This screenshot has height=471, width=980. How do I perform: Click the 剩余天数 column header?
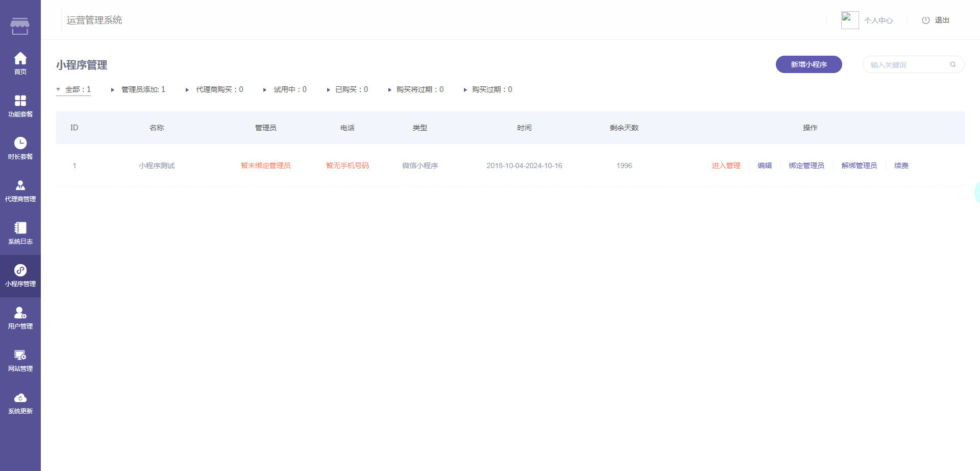coord(624,128)
